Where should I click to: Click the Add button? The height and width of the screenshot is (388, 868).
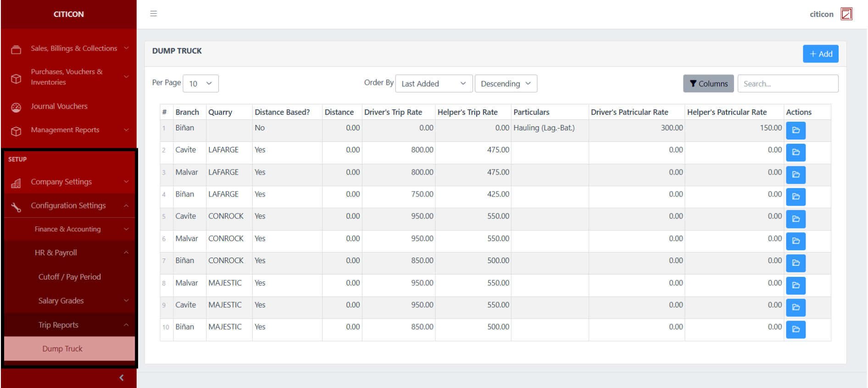(820, 54)
